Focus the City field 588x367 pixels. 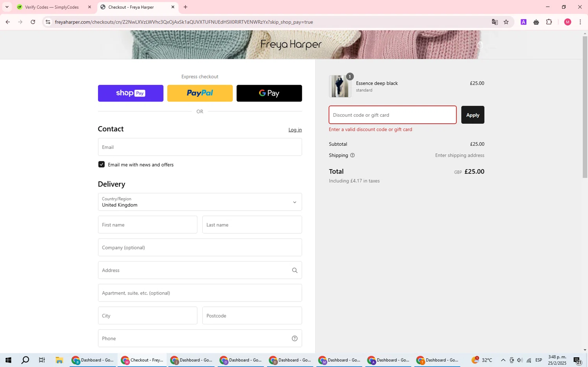click(x=148, y=316)
